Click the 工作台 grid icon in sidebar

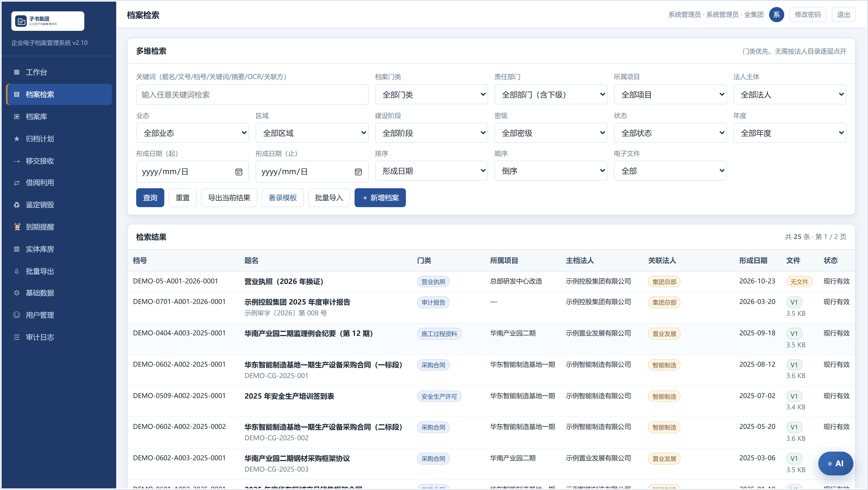(x=16, y=72)
